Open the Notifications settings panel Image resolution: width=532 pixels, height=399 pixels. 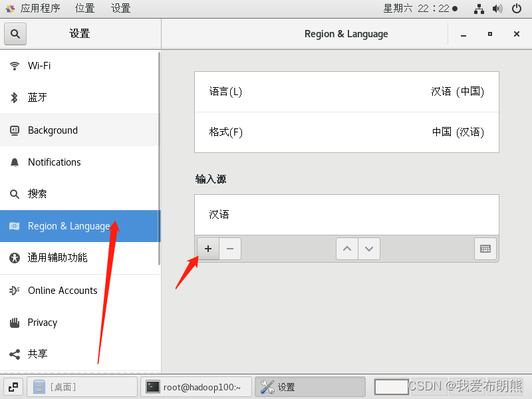point(54,162)
